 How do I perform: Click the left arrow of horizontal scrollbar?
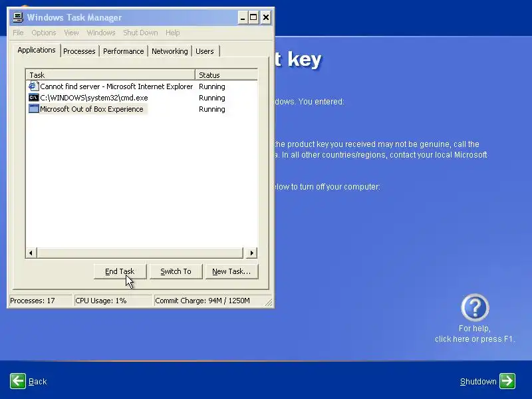click(x=31, y=253)
